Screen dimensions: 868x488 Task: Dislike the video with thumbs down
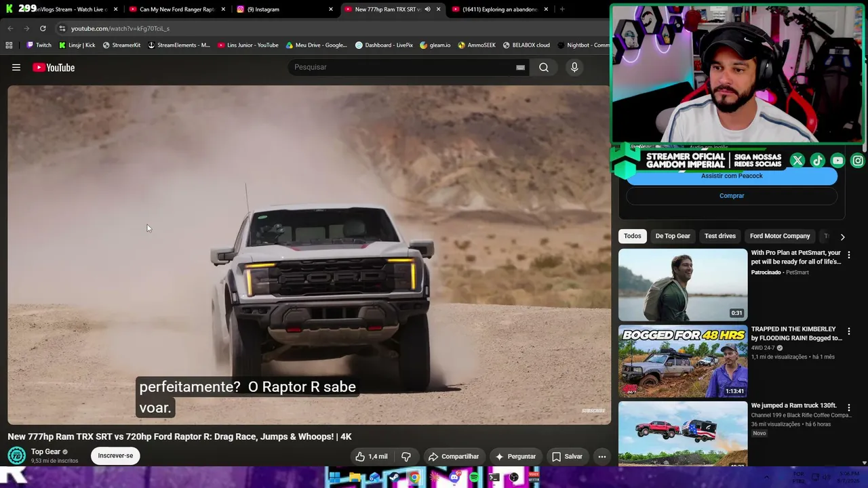pos(406,456)
